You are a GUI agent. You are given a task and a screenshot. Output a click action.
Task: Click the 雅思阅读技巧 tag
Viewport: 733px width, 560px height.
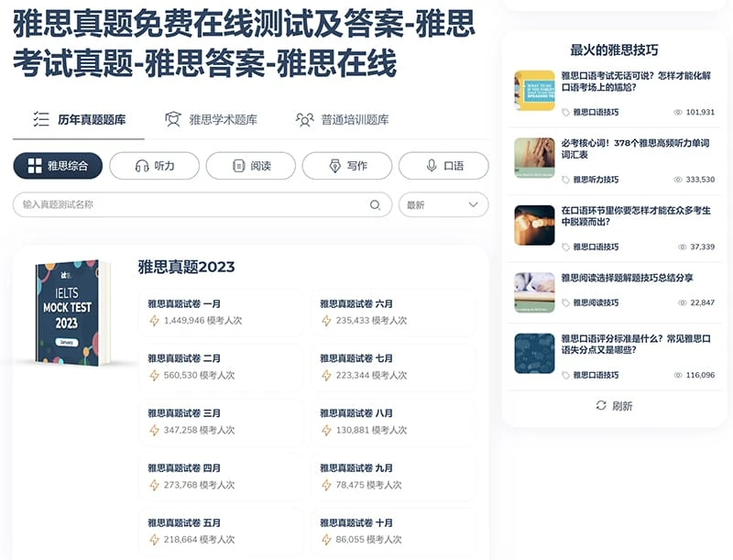pos(596,302)
